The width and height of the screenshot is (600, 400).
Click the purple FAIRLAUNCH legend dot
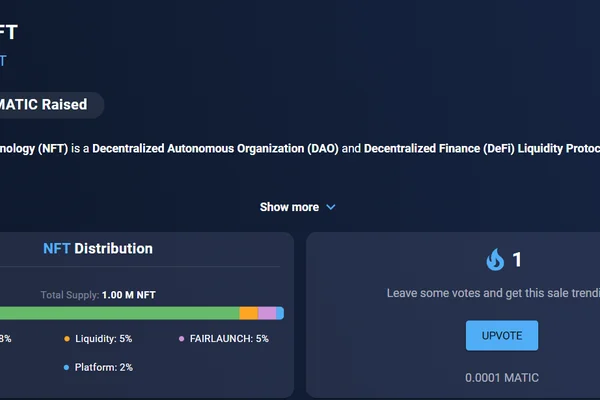(181, 339)
